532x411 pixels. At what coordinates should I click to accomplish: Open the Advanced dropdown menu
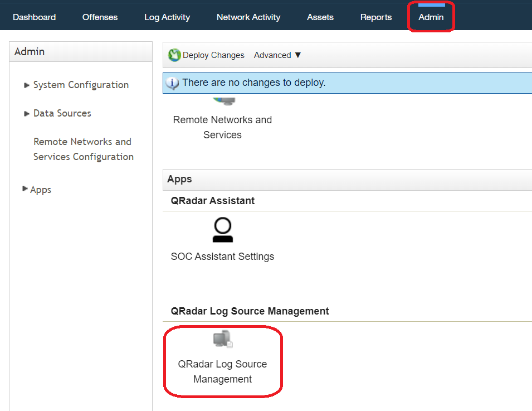[277, 55]
